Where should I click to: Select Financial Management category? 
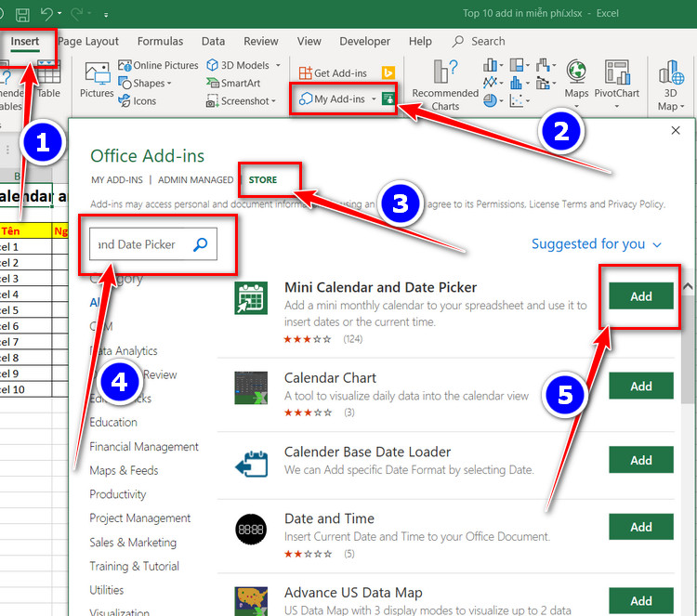coord(144,446)
